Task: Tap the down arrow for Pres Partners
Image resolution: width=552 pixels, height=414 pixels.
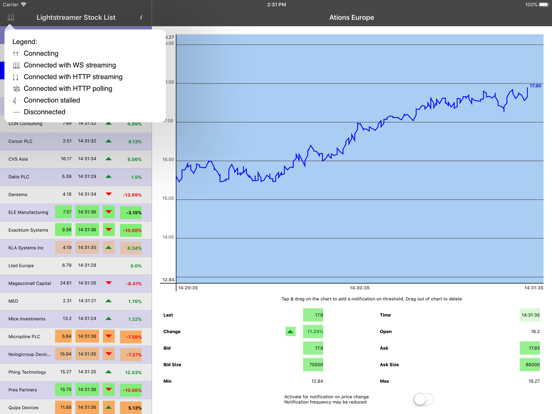Action: point(109,389)
